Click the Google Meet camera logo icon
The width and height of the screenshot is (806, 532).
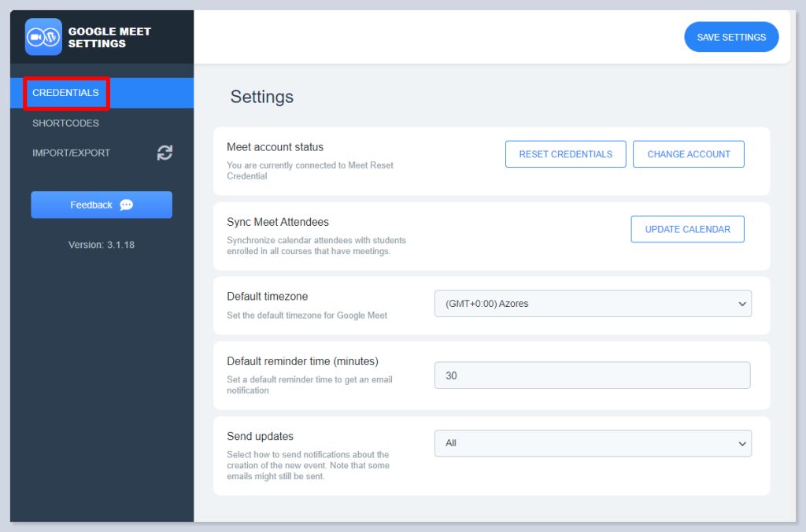click(43, 37)
